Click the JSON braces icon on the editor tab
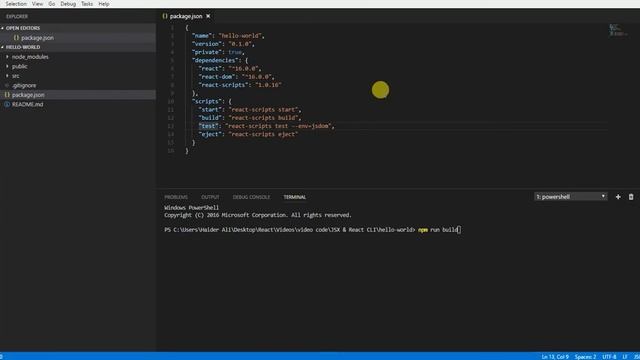The height and width of the screenshot is (360, 640). click(165, 16)
